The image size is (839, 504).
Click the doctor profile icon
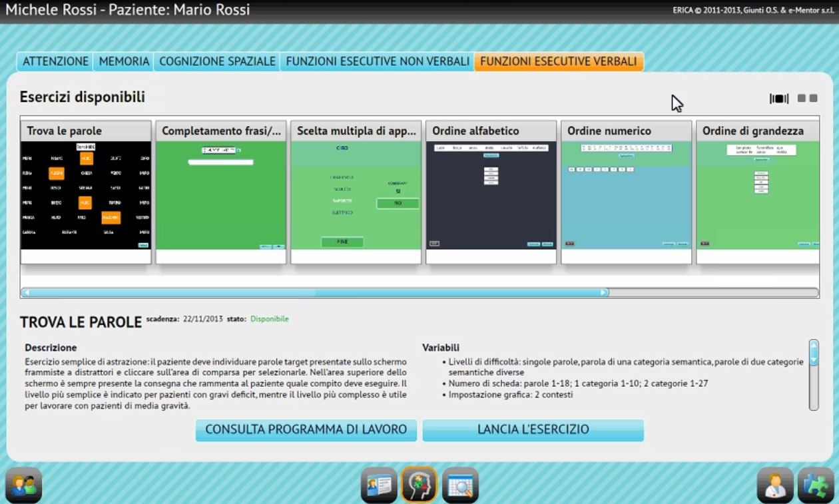(775, 485)
